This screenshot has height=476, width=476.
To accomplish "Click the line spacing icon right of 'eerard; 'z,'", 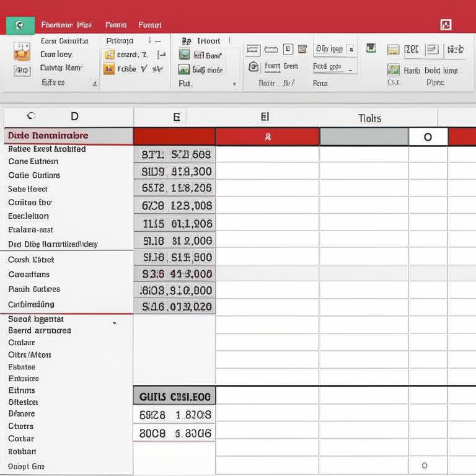I will click(161, 55).
